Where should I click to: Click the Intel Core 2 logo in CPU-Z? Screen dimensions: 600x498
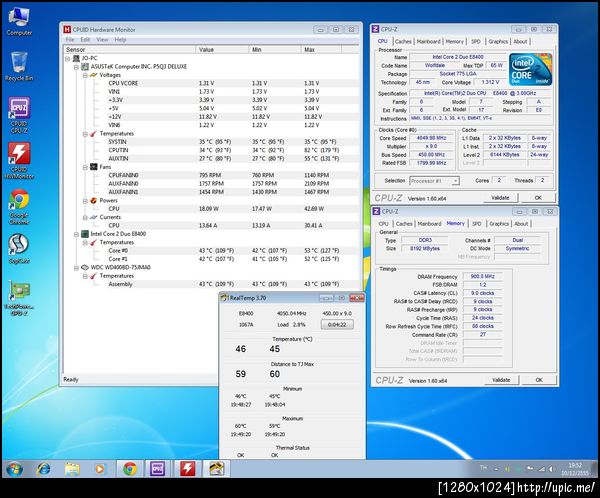click(x=530, y=69)
